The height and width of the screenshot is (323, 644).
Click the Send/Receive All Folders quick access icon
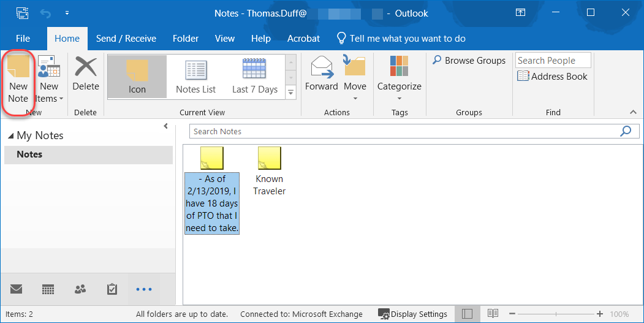point(22,13)
